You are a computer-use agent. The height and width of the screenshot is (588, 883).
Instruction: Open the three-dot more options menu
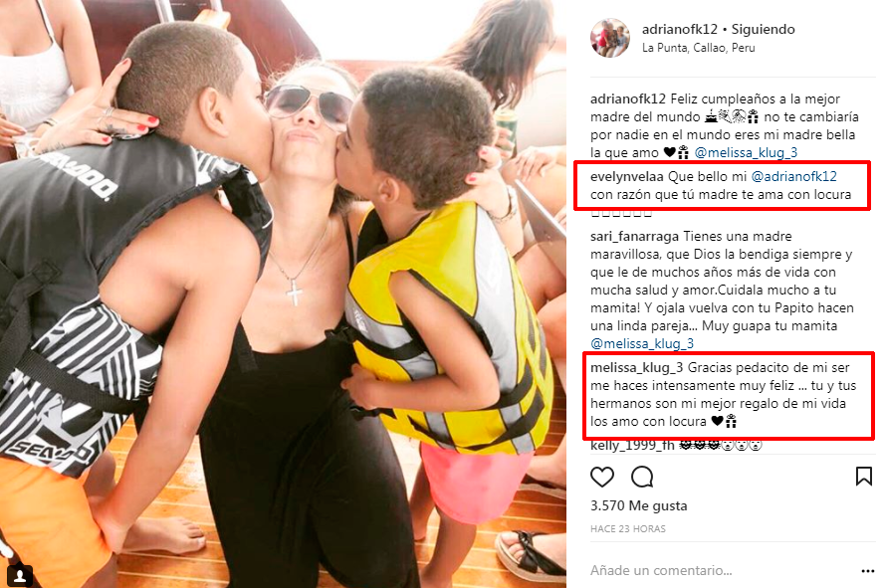(x=868, y=571)
